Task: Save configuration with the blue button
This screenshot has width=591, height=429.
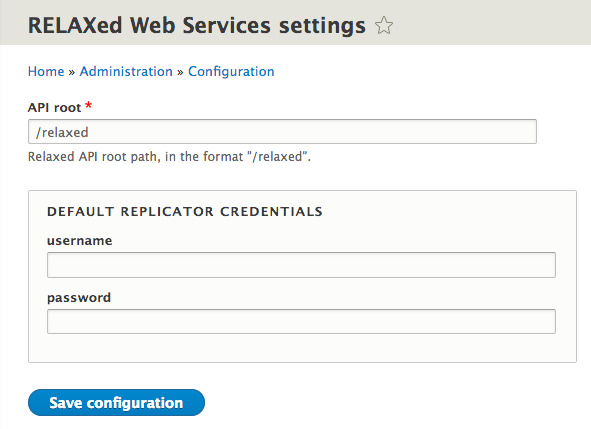Action: [116, 403]
